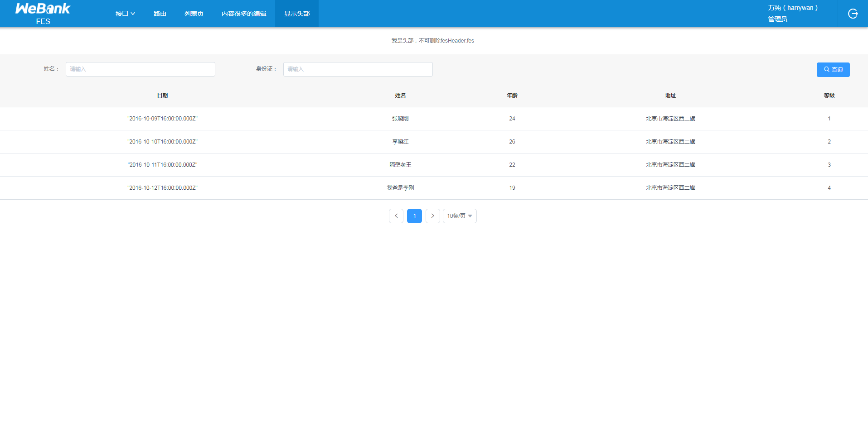This screenshot has height=427, width=868.
Task: Go to next page arrow
Action: (432, 216)
